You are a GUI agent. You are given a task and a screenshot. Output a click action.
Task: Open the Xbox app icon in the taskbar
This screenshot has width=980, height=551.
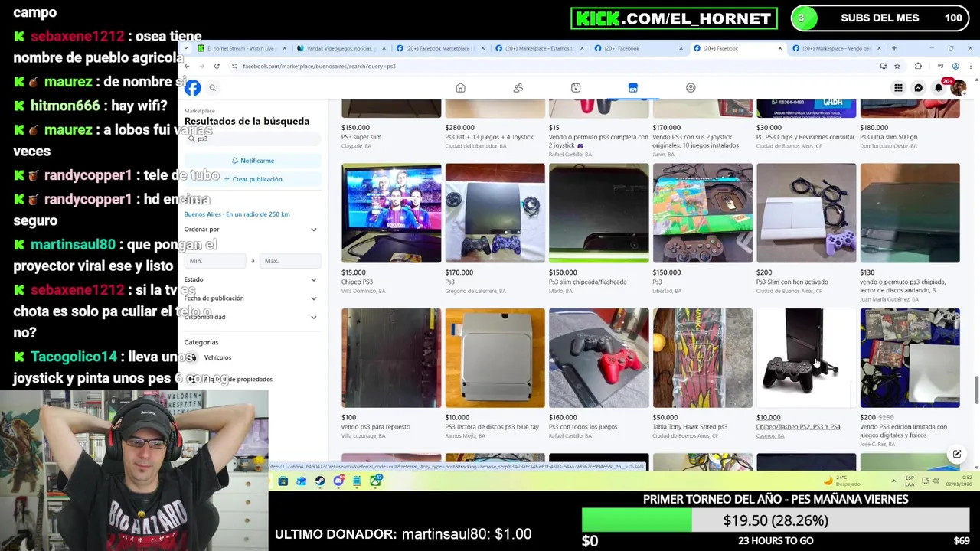(x=375, y=481)
